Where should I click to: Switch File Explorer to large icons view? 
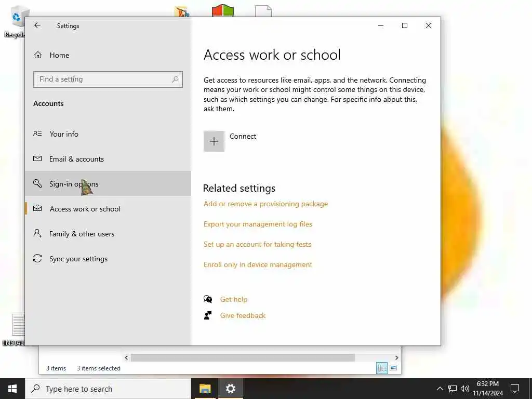click(393, 368)
